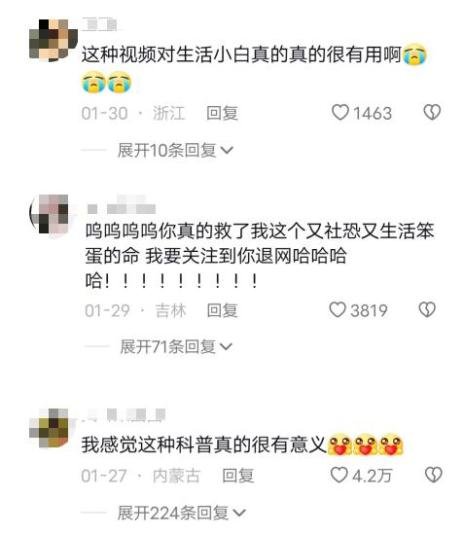Open second commenter's blurred username
464x534 pixels.
click(x=122, y=206)
